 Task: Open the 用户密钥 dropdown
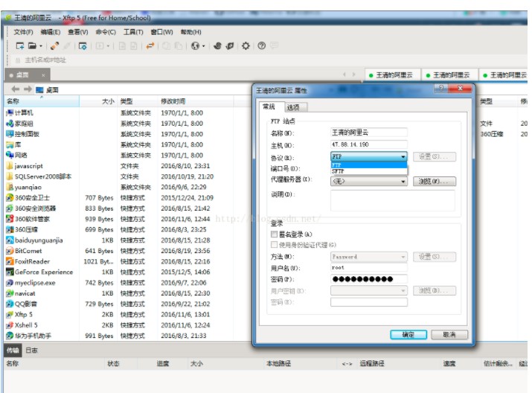(369, 290)
